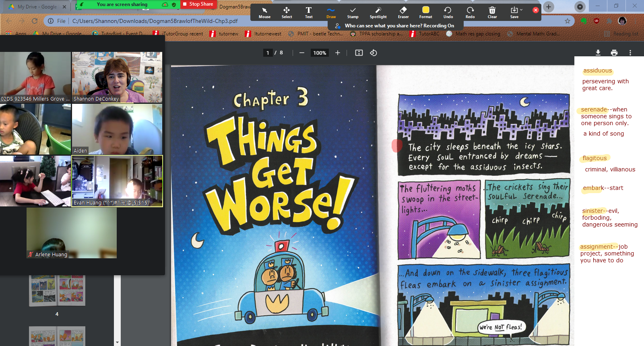644x346 pixels.
Task: Click the word assiduous in vocabulary list
Action: pyautogui.click(x=598, y=70)
